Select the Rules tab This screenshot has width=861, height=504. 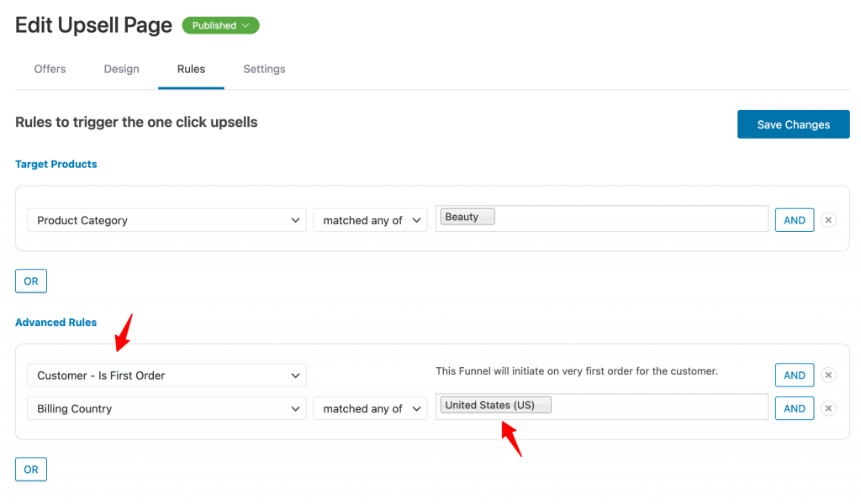click(x=191, y=69)
